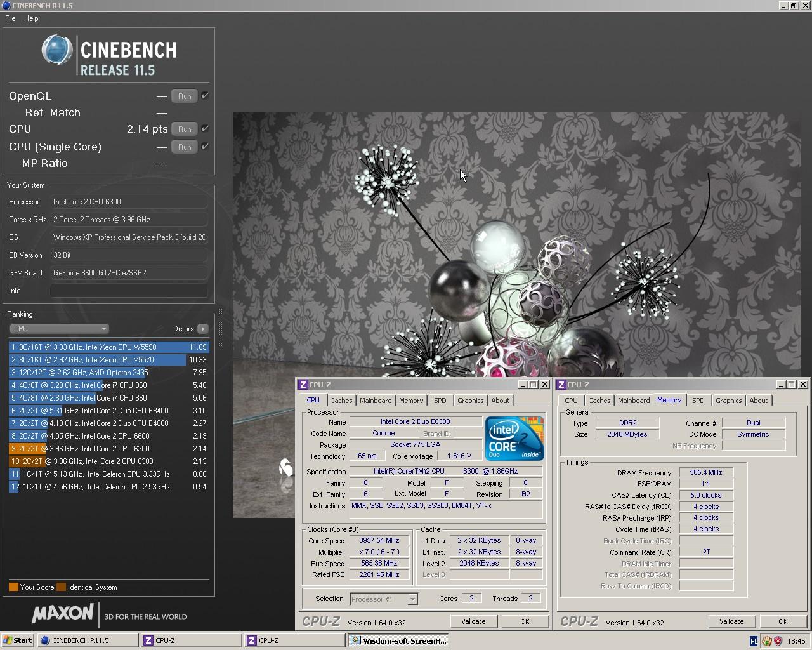Select ranking row Xeon CPU X5570
The height and width of the screenshot is (650, 812).
click(x=108, y=360)
